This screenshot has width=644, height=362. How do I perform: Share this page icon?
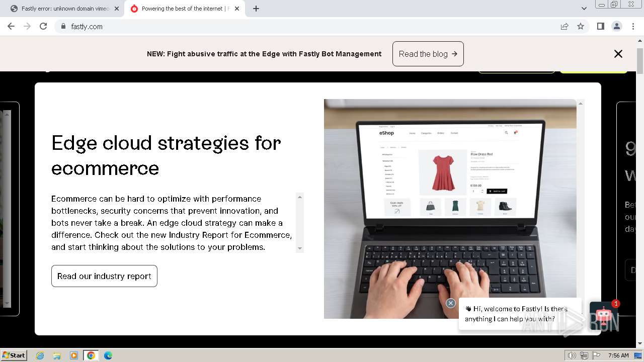tap(565, 26)
